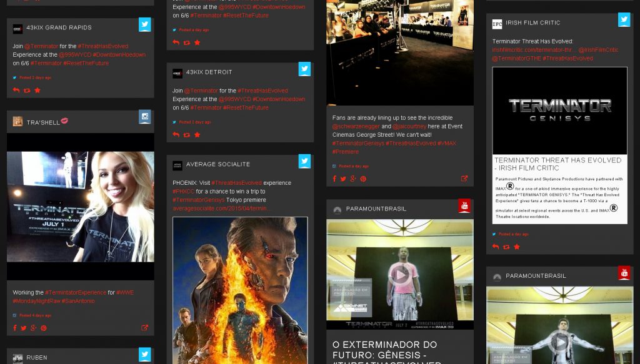The height and width of the screenshot is (364, 640).
Task: Click the Twitter badge on Ruben card
Action: (x=145, y=354)
